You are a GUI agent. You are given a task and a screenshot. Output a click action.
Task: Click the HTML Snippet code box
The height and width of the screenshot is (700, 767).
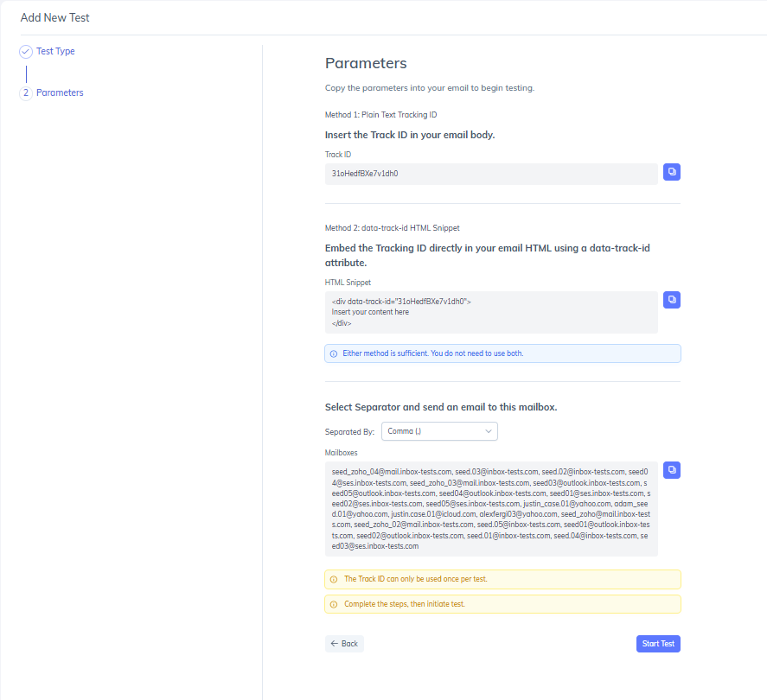pos(491,312)
